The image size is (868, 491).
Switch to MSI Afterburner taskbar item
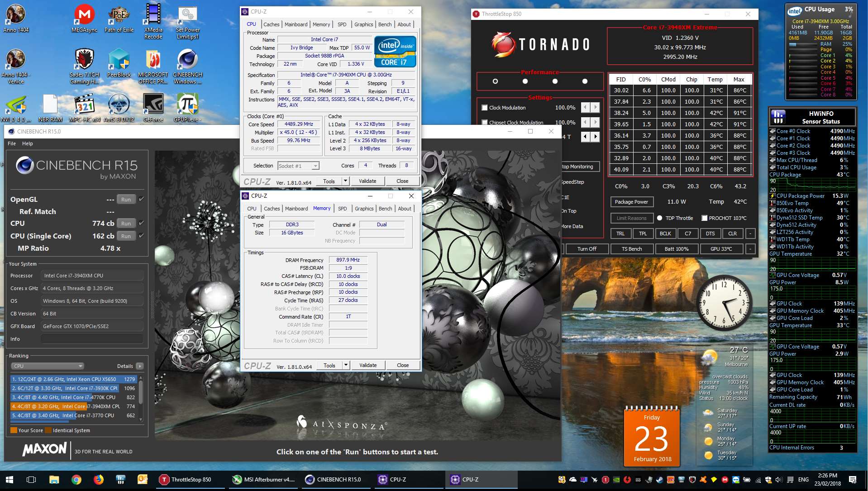pos(263,480)
